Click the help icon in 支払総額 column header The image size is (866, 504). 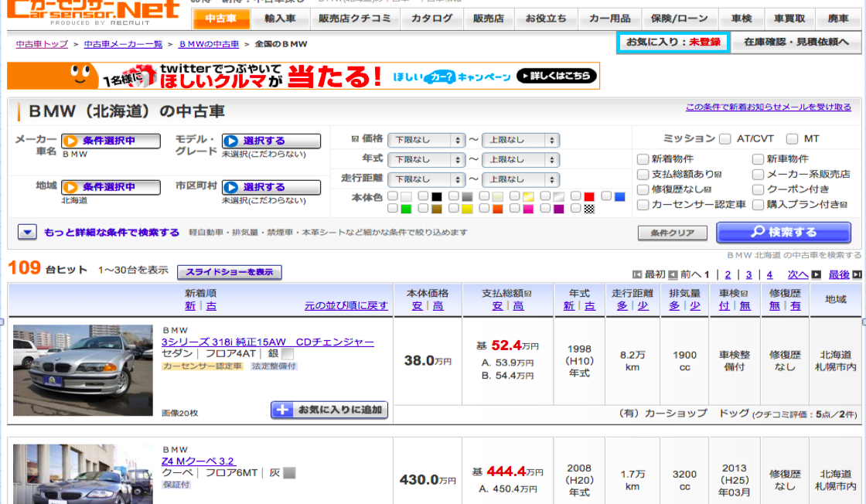[528, 294]
